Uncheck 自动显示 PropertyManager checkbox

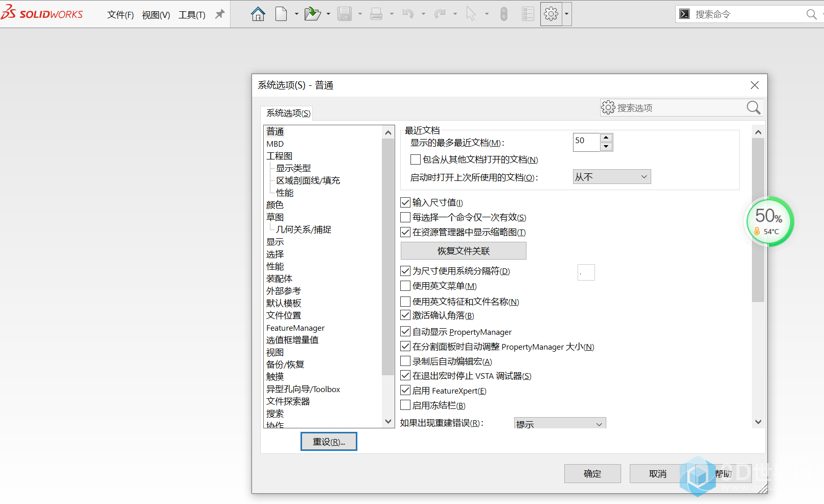[x=405, y=332]
